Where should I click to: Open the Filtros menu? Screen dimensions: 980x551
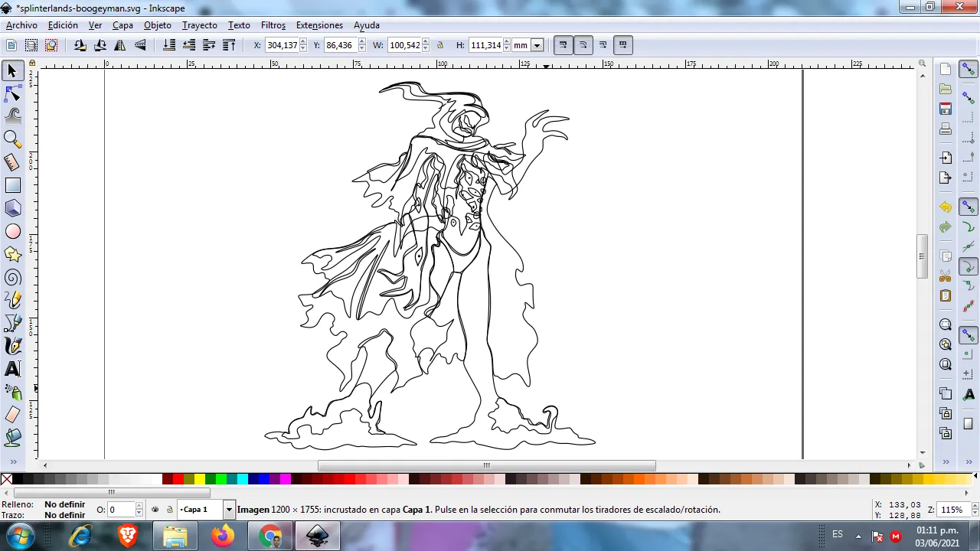pos(273,25)
